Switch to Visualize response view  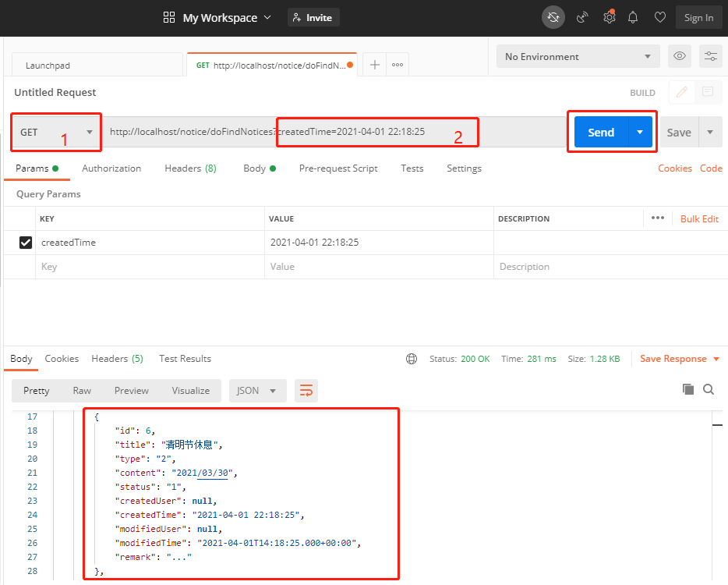pyautogui.click(x=190, y=390)
